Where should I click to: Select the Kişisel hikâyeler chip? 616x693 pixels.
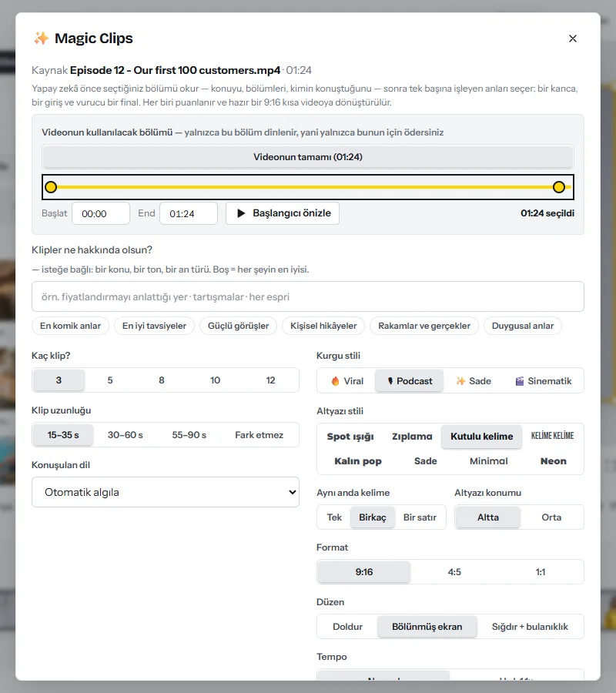[323, 326]
